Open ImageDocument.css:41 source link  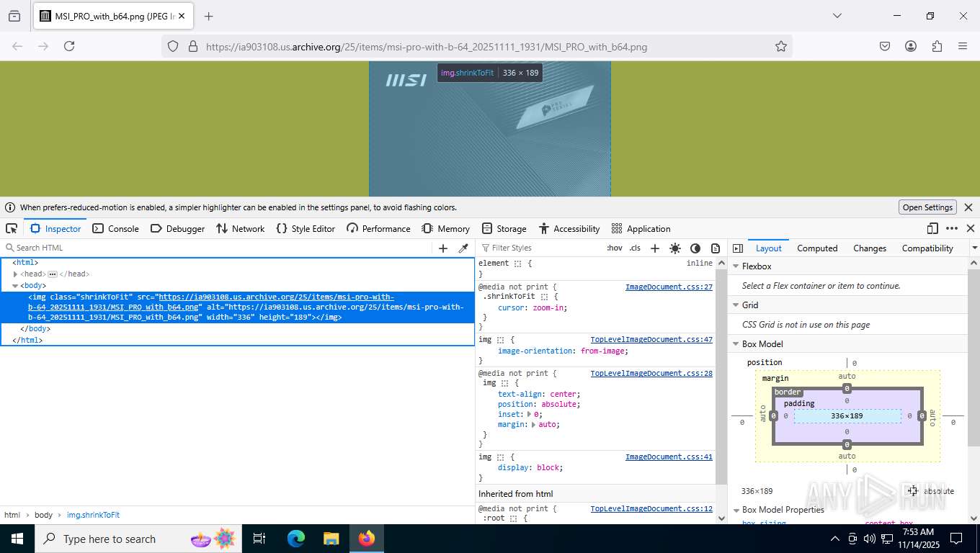click(x=669, y=457)
